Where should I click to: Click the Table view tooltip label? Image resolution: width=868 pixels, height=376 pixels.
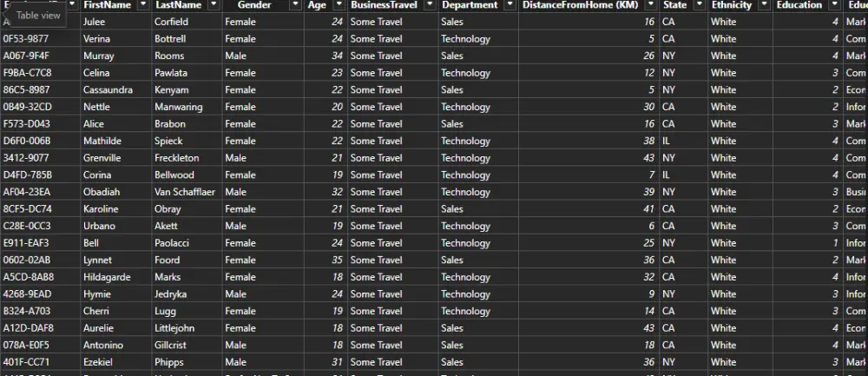click(x=38, y=15)
